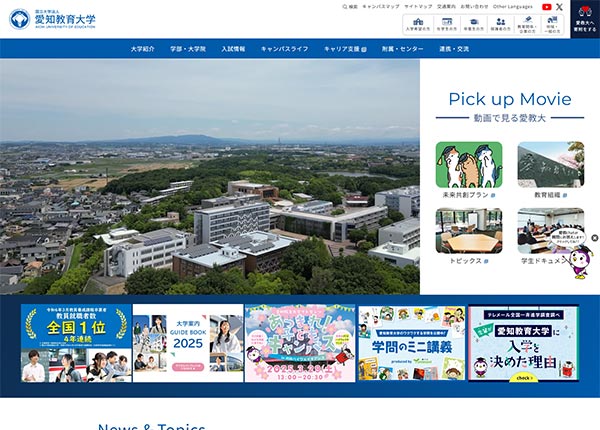600x430 pixels.
Task: Open the 2025.3.29 campus event banner
Action: click(x=300, y=343)
